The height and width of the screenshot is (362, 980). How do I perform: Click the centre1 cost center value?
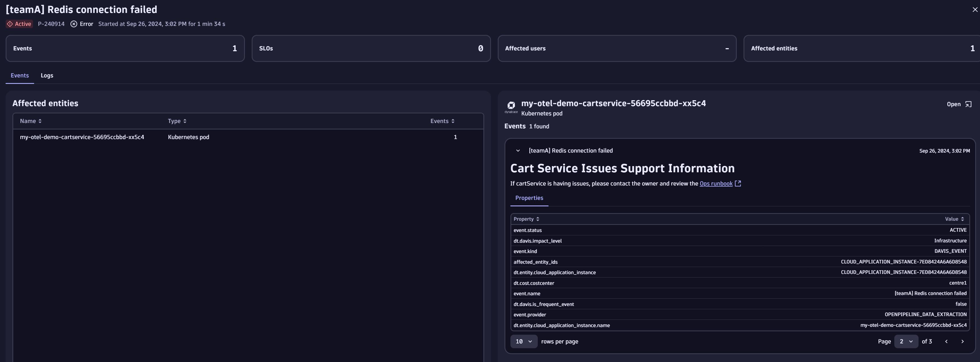tap(958, 283)
